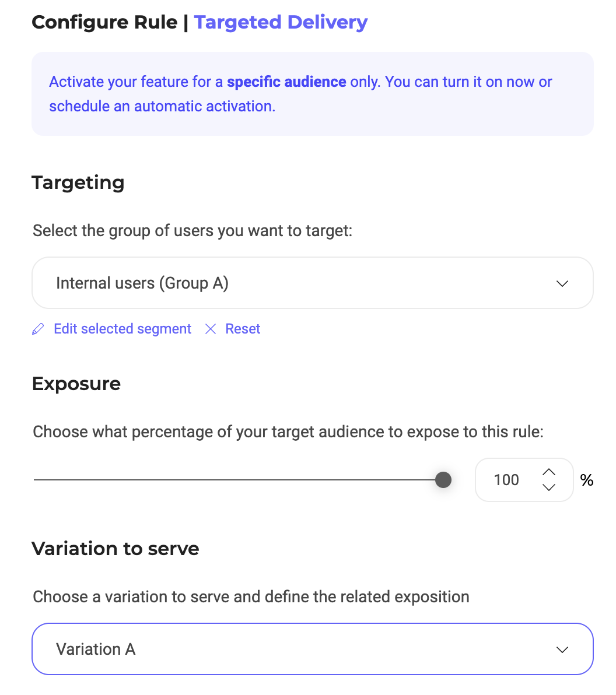Image resolution: width=616 pixels, height=695 pixels.
Task: Click the X icon next to Reset
Action: pyautogui.click(x=211, y=329)
